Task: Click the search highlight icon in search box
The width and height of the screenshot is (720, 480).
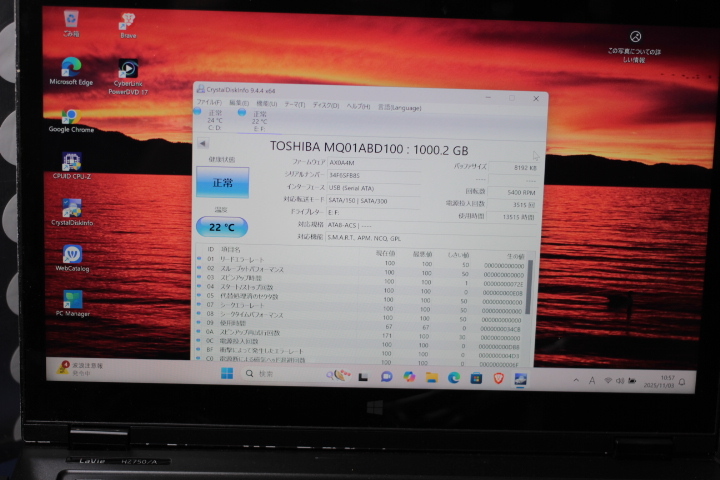Action: pyautogui.click(x=338, y=375)
